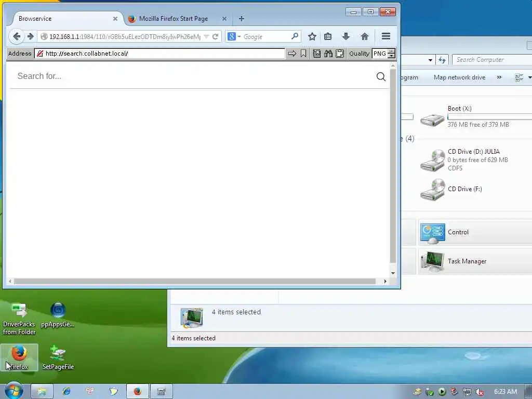The height and width of the screenshot is (399, 532).
Task: Click the Firefox forward arrow
Action: (x=31, y=36)
